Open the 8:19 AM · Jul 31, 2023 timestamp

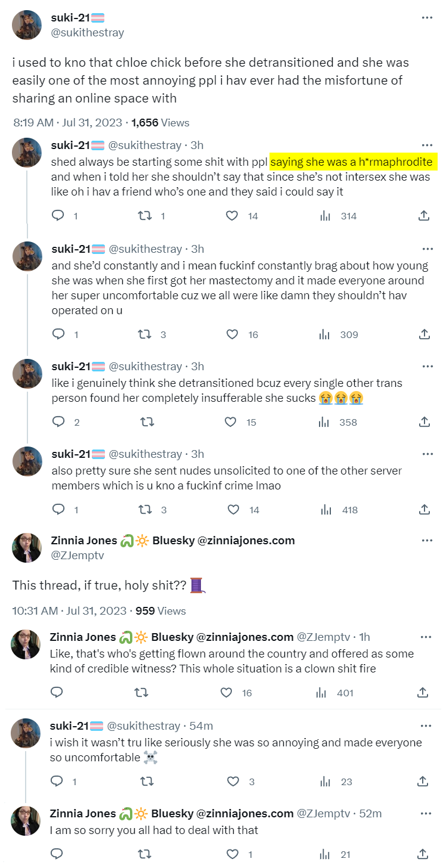68,123
